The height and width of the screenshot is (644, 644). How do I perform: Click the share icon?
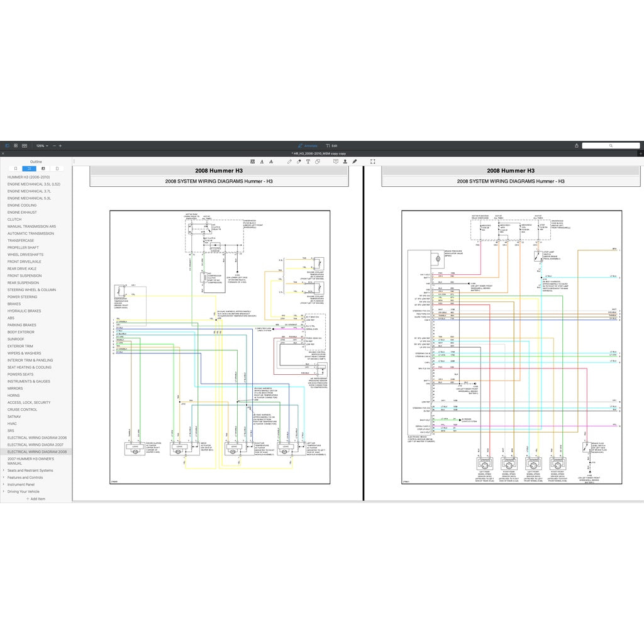pyautogui.click(x=577, y=145)
